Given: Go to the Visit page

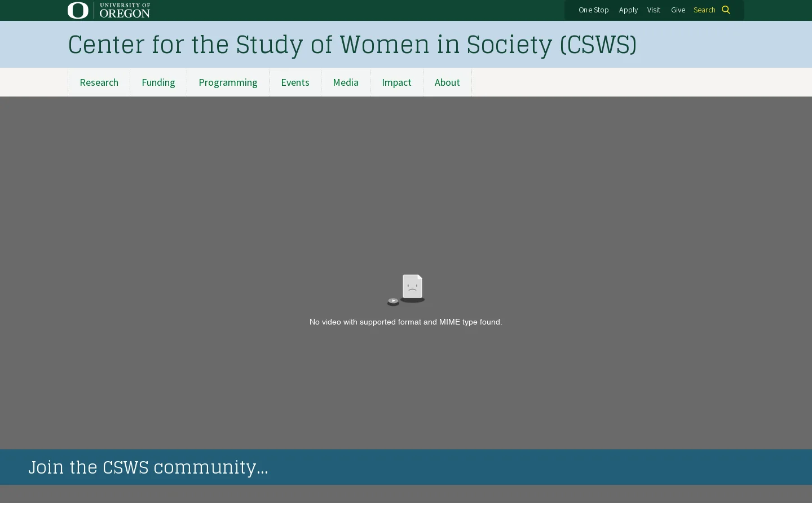Looking at the screenshot, I should [654, 10].
